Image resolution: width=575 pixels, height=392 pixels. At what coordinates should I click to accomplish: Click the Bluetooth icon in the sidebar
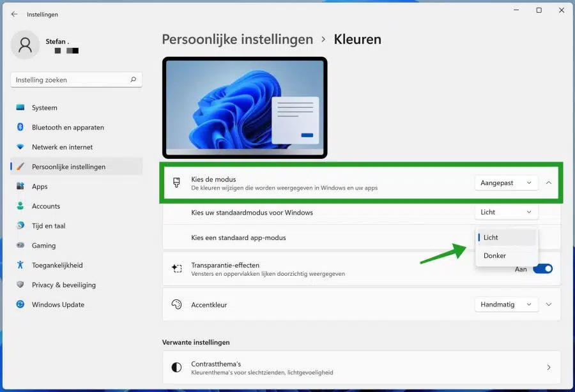20,127
